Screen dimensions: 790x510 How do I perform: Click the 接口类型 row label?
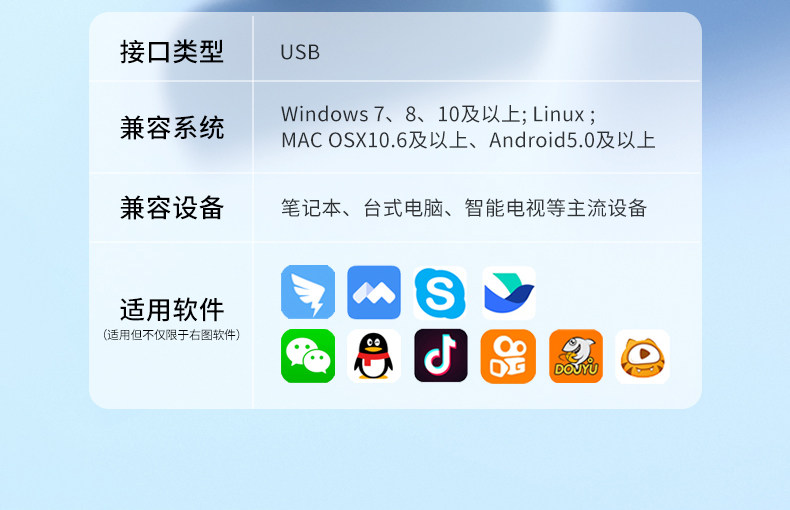coord(172,52)
